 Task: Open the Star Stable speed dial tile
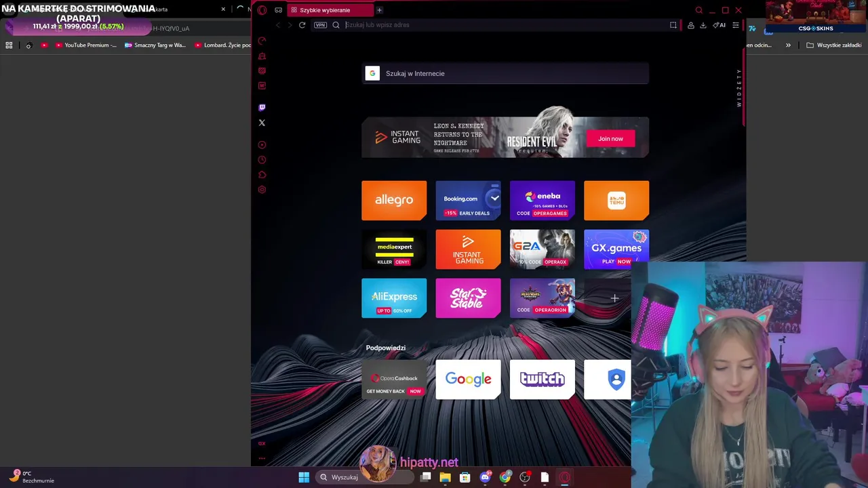coord(468,298)
